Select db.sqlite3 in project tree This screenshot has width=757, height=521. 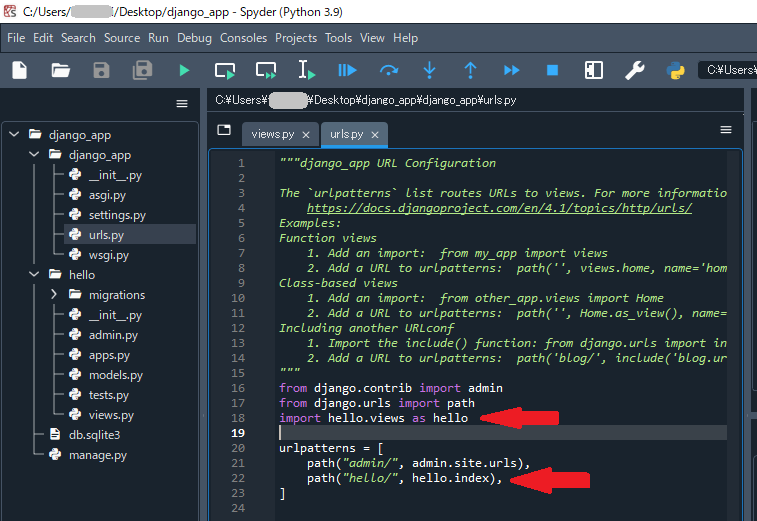pyautogui.click(x=94, y=435)
